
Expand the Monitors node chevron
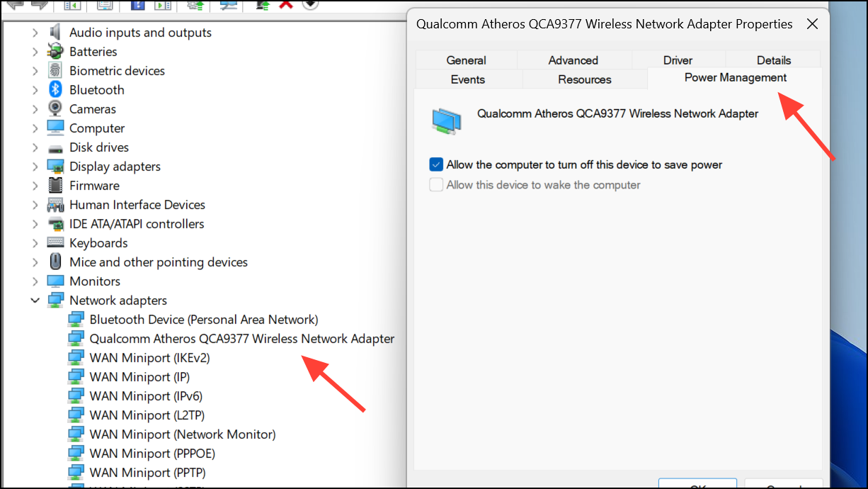point(35,281)
